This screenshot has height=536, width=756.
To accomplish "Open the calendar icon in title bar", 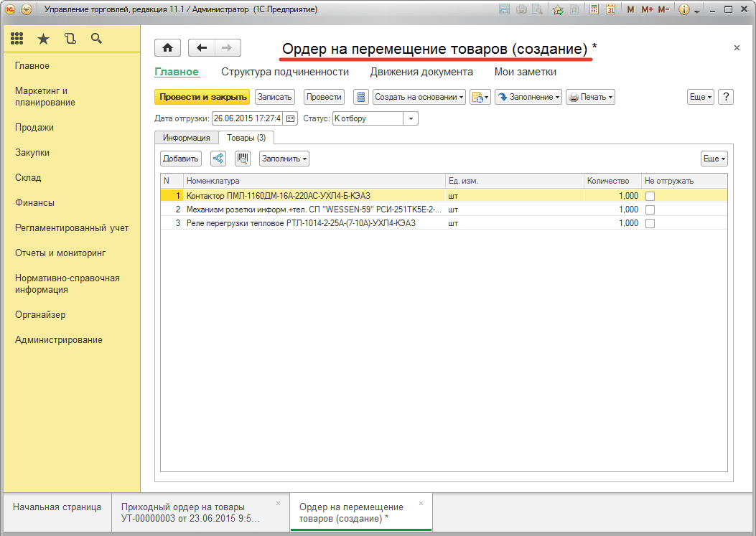I will 610,9.
